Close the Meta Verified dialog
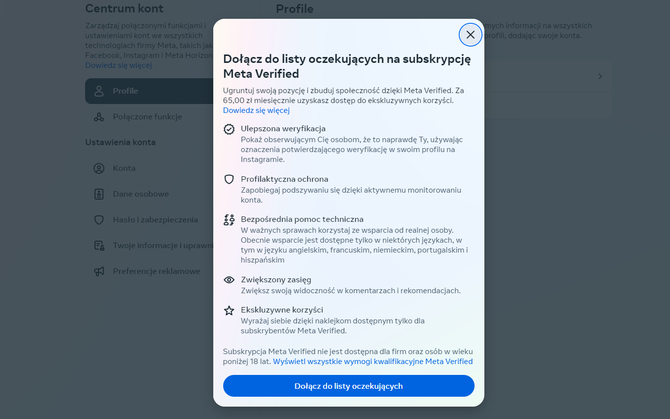The image size is (670, 419). point(470,35)
